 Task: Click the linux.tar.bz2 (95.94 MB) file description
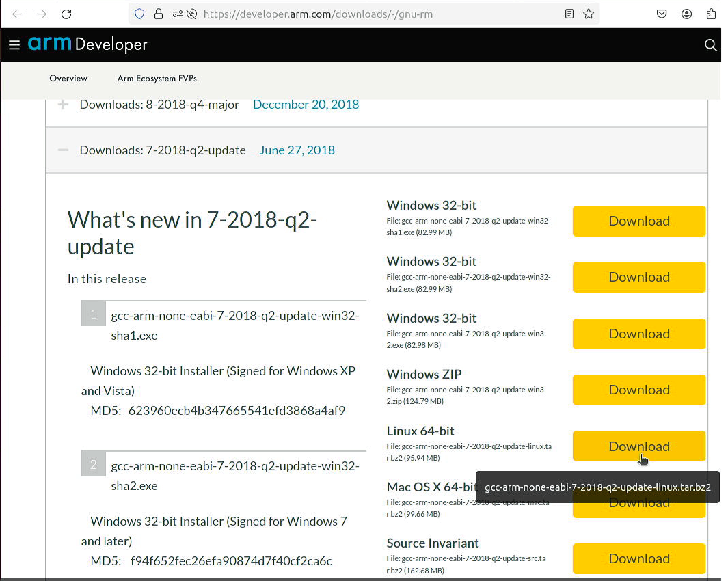pyautogui.click(x=469, y=452)
